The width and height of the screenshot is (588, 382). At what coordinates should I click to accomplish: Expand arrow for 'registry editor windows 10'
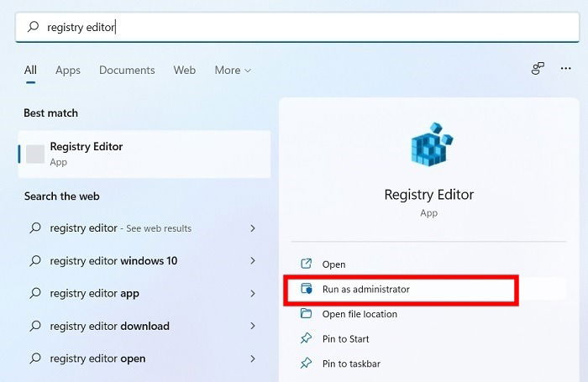point(253,260)
